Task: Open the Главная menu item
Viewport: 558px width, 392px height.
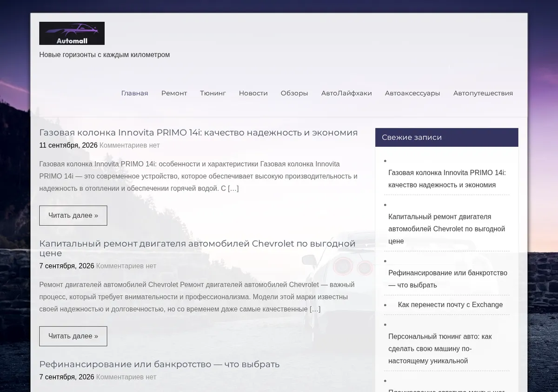Action: [x=134, y=93]
